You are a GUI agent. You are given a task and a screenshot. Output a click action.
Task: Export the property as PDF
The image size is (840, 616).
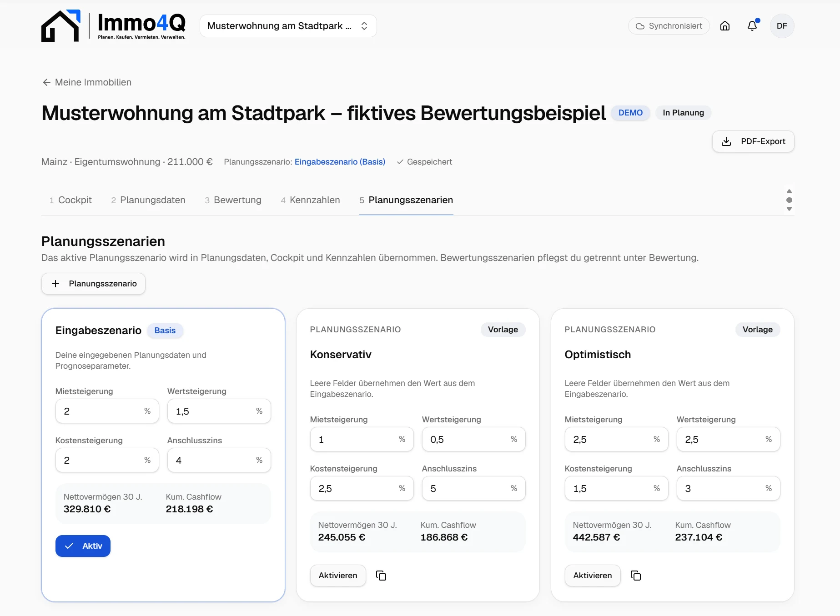tap(753, 141)
